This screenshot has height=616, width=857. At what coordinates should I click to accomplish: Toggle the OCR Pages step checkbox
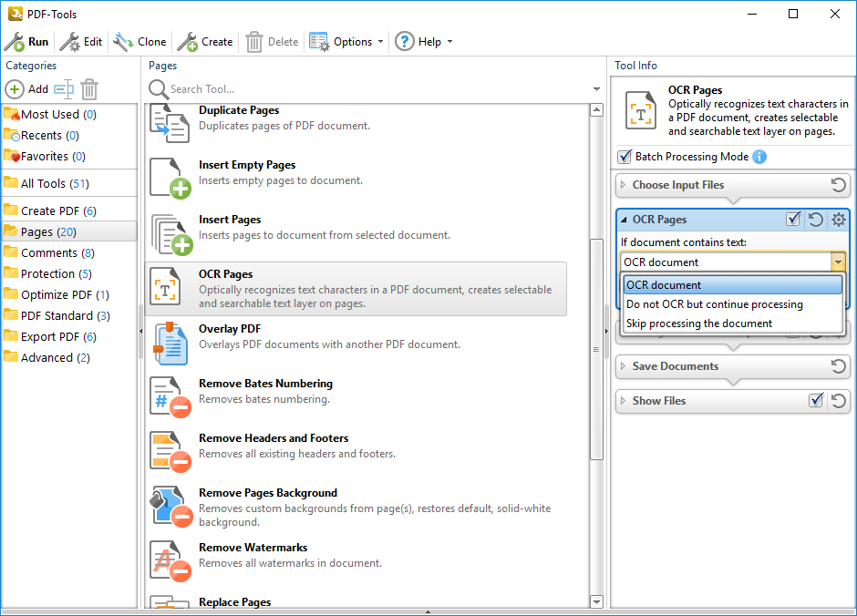(x=793, y=220)
